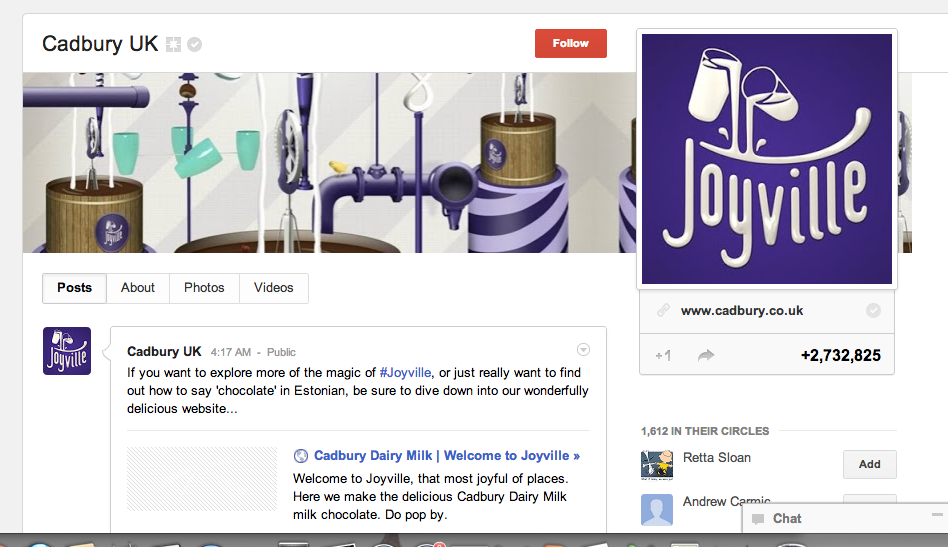This screenshot has width=948, height=547.
Task: Click the Joyville avatar beside the post
Action: pyautogui.click(x=67, y=351)
